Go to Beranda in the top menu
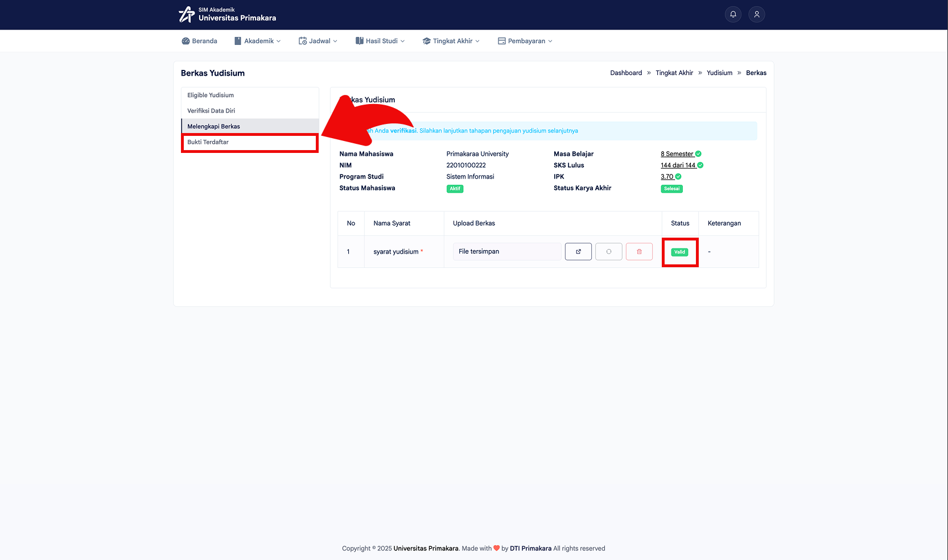 pyautogui.click(x=199, y=41)
